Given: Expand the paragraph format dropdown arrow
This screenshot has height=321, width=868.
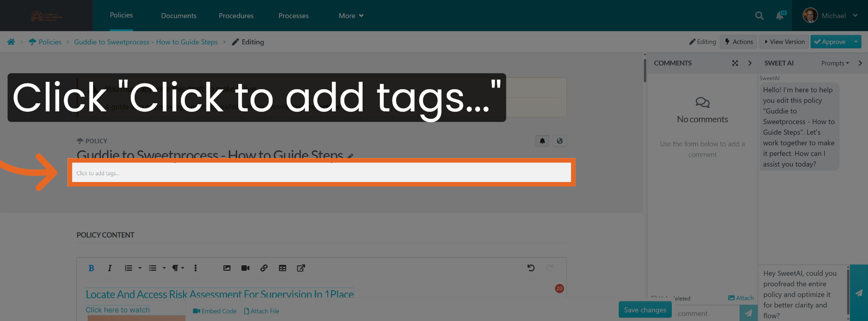Looking at the screenshot, I should click(x=183, y=268).
